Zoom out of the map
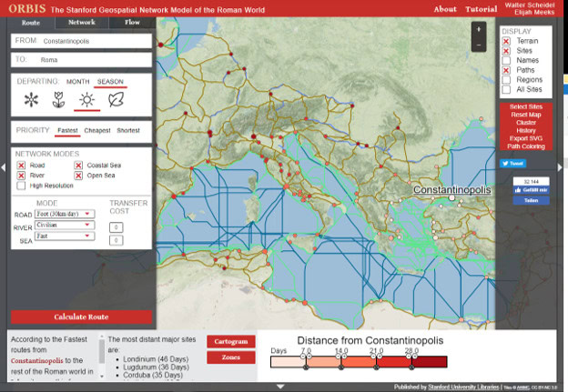The width and height of the screenshot is (568, 392). 479,45
